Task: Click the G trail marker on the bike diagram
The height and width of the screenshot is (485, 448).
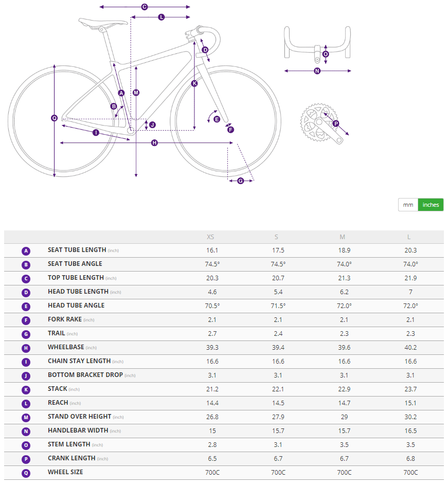Action: coord(240,181)
